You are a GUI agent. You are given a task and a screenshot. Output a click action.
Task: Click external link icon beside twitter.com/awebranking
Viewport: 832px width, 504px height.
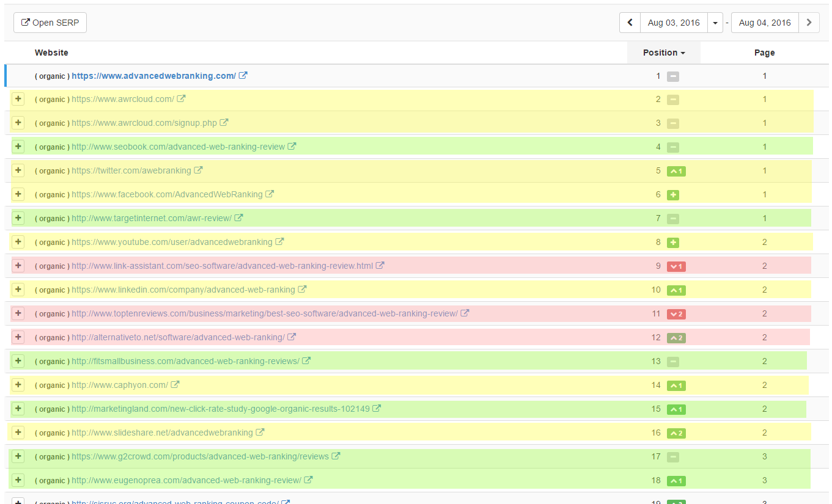coord(199,170)
